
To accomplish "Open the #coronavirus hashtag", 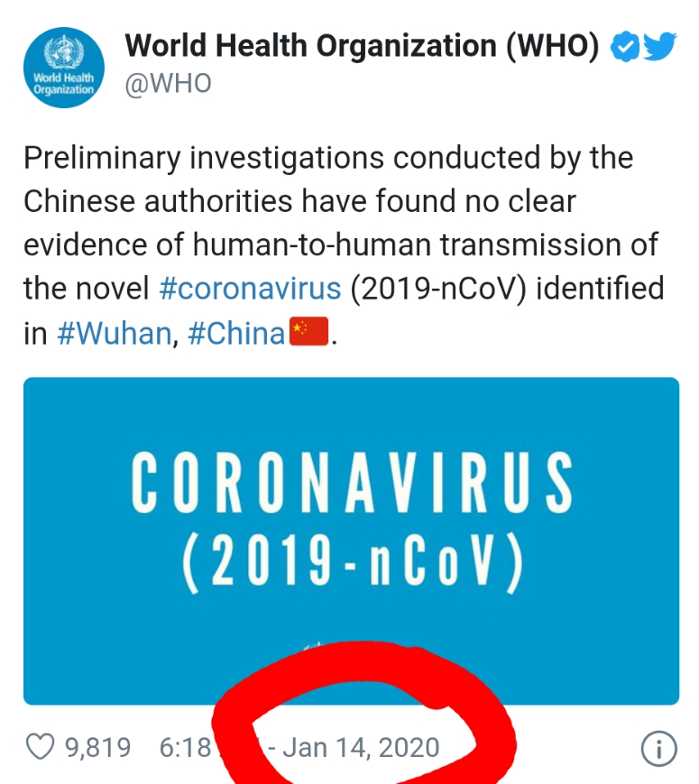I will point(250,289).
